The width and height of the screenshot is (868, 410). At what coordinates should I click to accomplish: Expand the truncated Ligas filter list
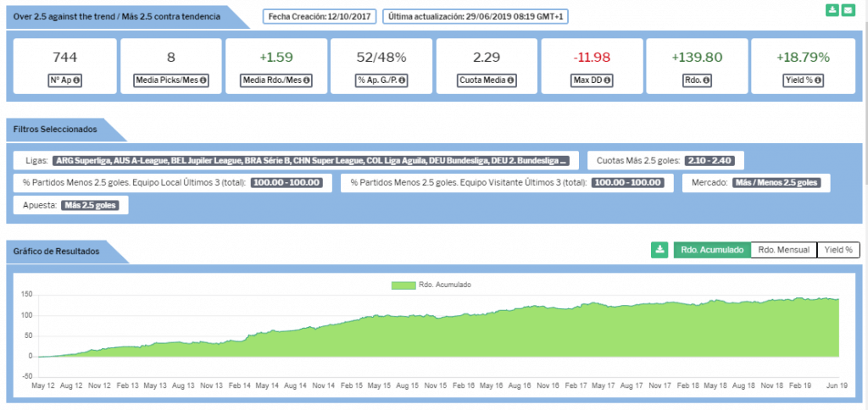click(x=310, y=160)
